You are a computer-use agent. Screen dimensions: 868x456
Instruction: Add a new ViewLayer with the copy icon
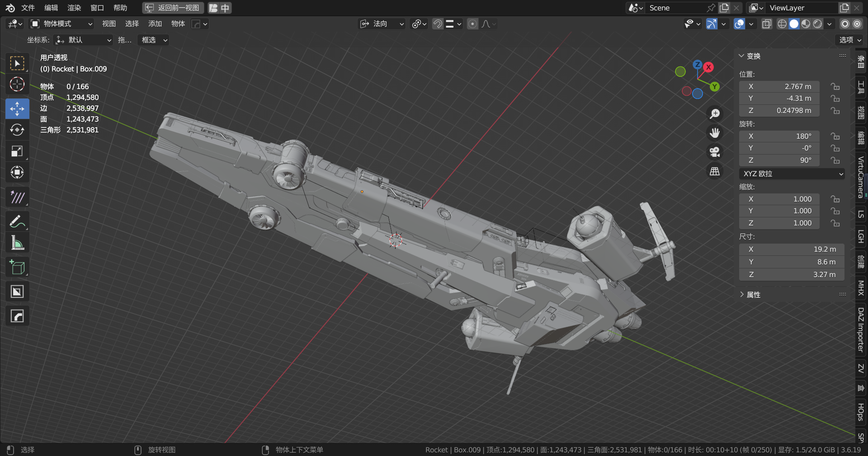[x=844, y=8]
